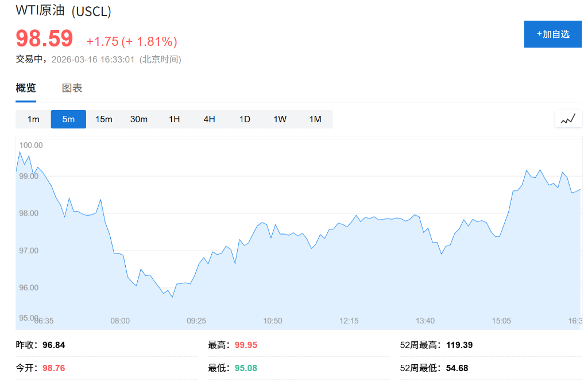The height and width of the screenshot is (386, 588).
Task: Select the 1M monthly interval
Action: [315, 119]
